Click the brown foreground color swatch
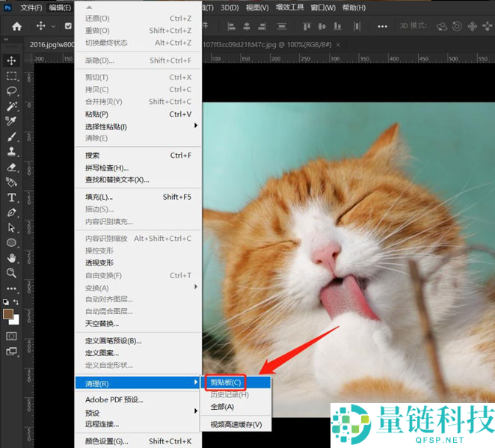The height and width of the screenshot is (448, 495). pos(8,313)
